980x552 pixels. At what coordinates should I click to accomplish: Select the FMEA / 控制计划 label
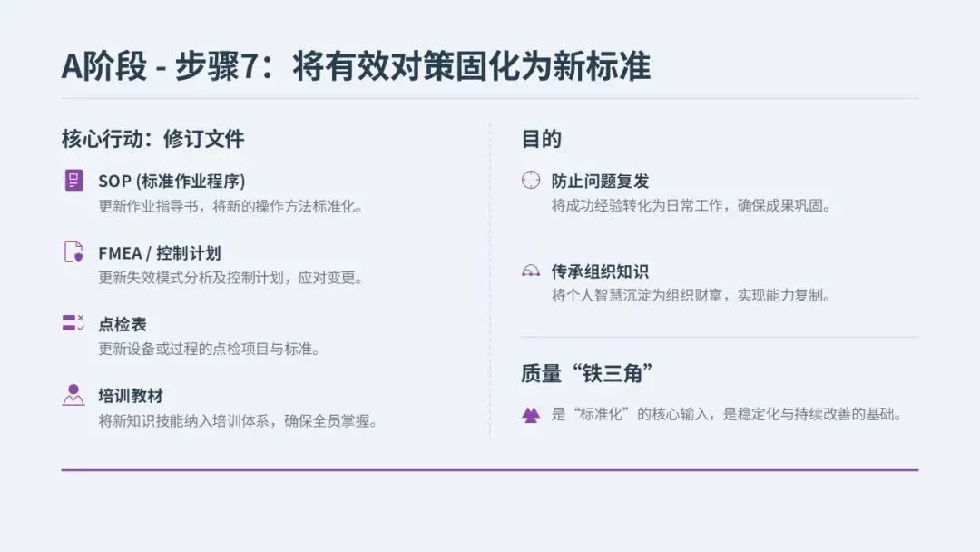pos(160,253)
